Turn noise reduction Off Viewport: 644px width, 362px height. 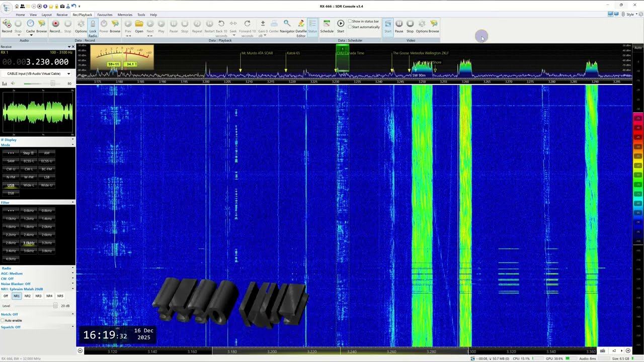[6, 296]
